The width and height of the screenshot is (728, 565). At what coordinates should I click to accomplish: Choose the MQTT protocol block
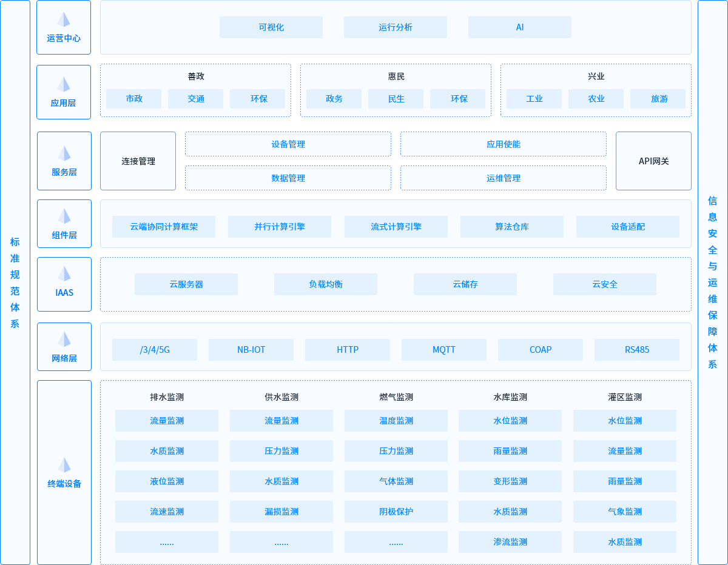point(444,350)
